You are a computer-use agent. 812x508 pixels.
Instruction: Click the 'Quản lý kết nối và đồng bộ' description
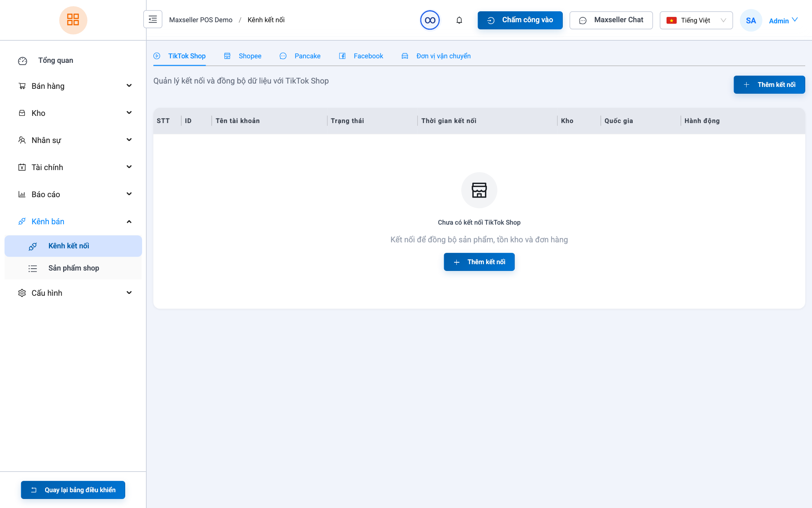tap(241, 81)
